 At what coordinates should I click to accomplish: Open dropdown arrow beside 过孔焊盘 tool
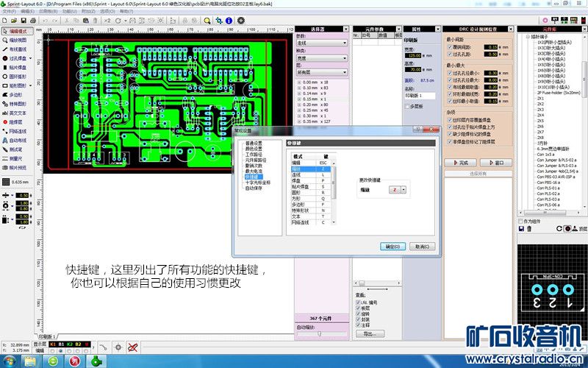(x=30, y=58)
